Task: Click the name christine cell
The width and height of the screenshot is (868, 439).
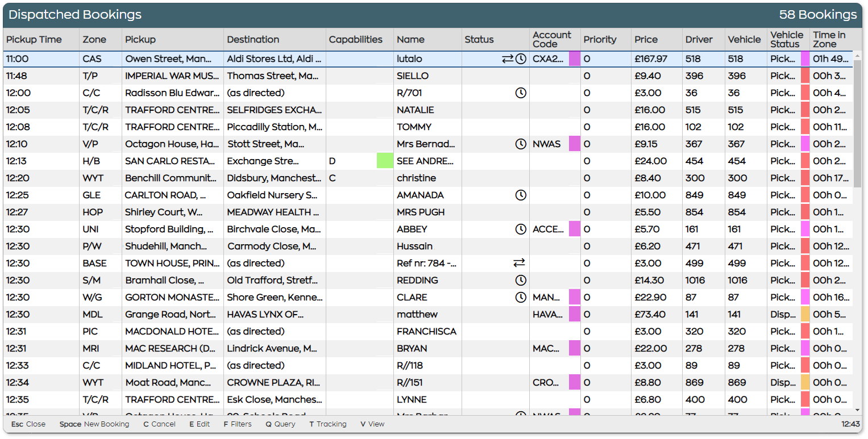Action: pos(427,178)
